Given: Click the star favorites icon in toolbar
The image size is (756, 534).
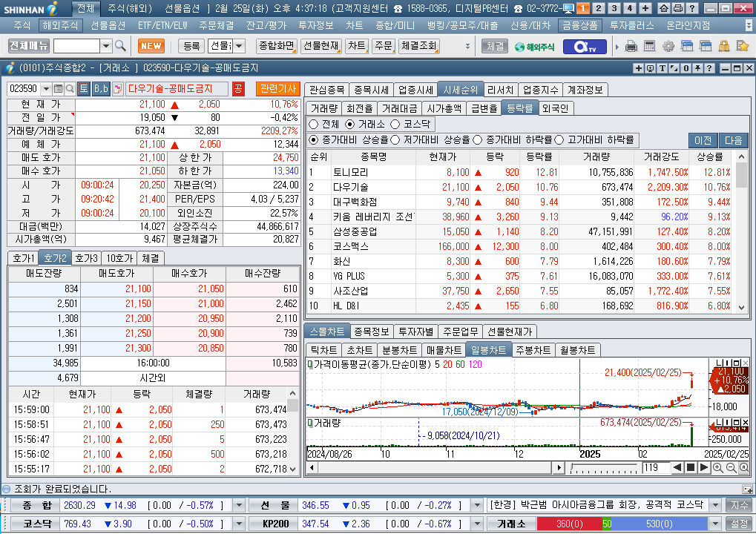Looking at the screenshot, I should click(743, 46).
